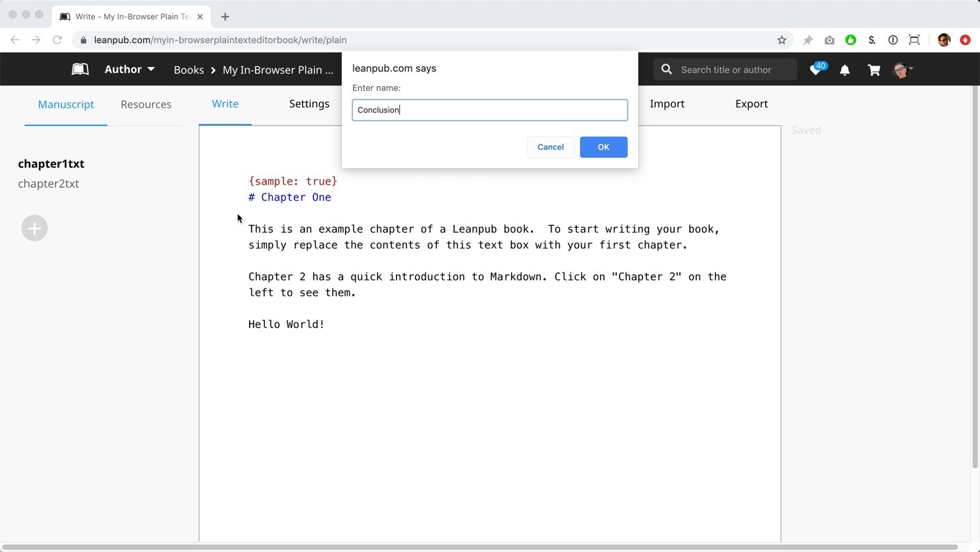Click the Leanpub book logo icon

[80, 70]
